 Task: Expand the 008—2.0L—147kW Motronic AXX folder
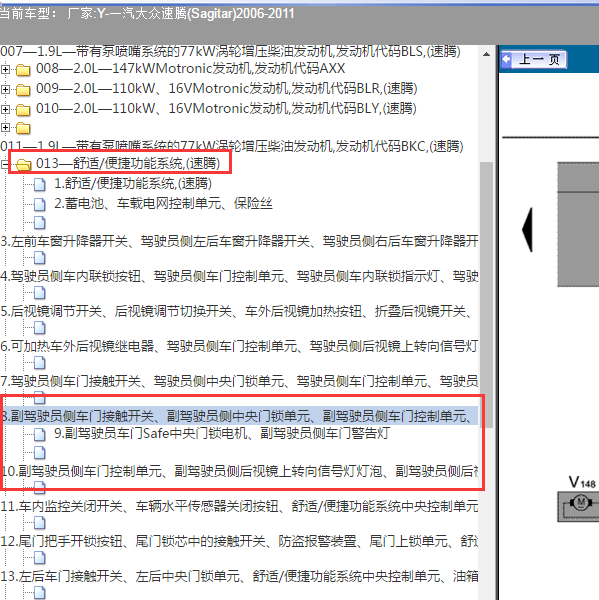(5, 69)
